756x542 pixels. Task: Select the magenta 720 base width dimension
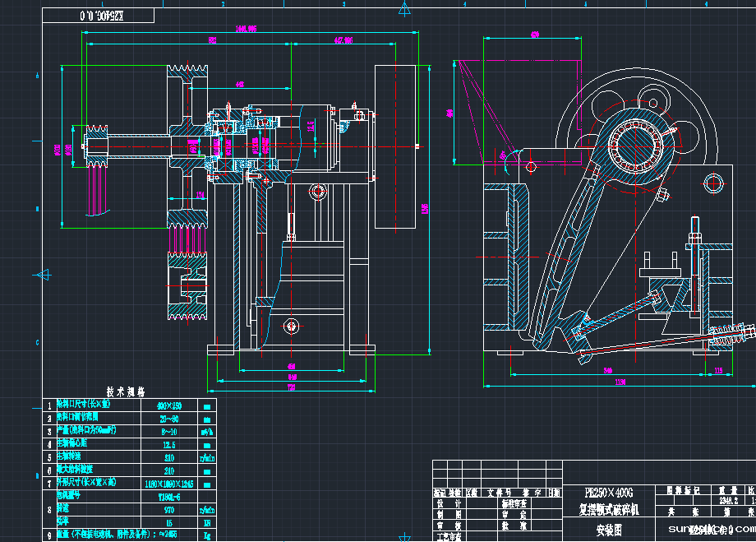point(290,387)
